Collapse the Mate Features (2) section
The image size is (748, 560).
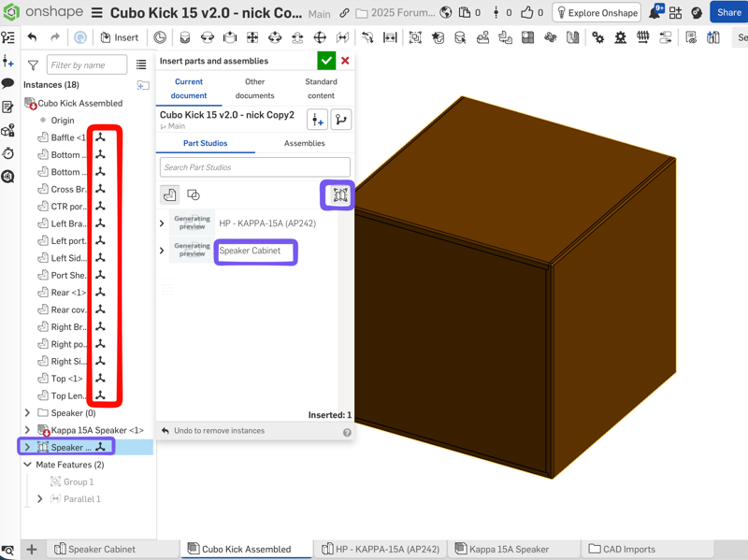point(27,464)
